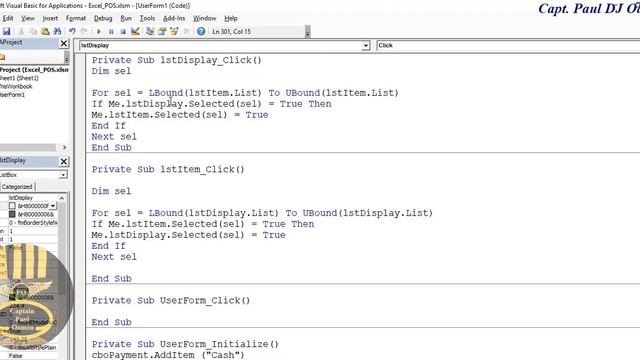Open the Tools menu
The height and width of the screenshot is (360, 640).
pyautogui.click(x=147, y=18)
